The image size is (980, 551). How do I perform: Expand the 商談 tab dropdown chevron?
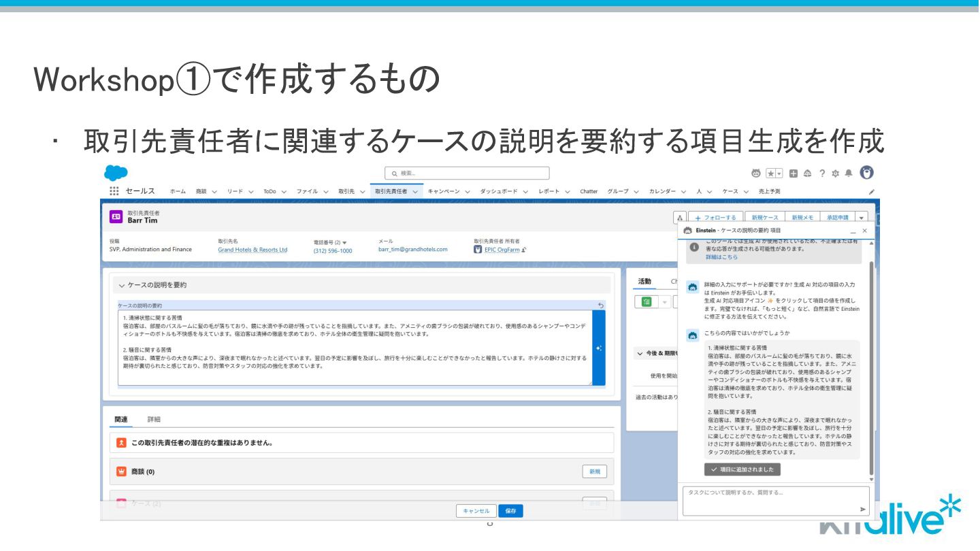(214, 192)
